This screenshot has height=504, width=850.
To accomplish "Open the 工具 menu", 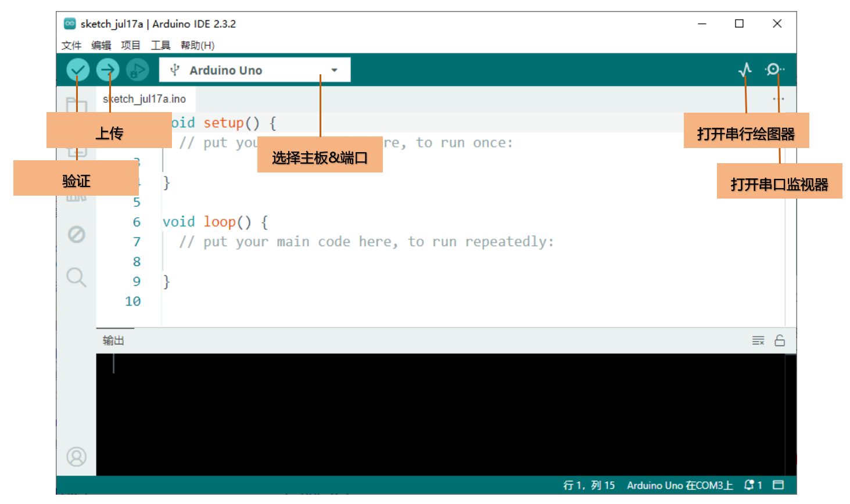I will pyautogui.click(x=160, y=45).
